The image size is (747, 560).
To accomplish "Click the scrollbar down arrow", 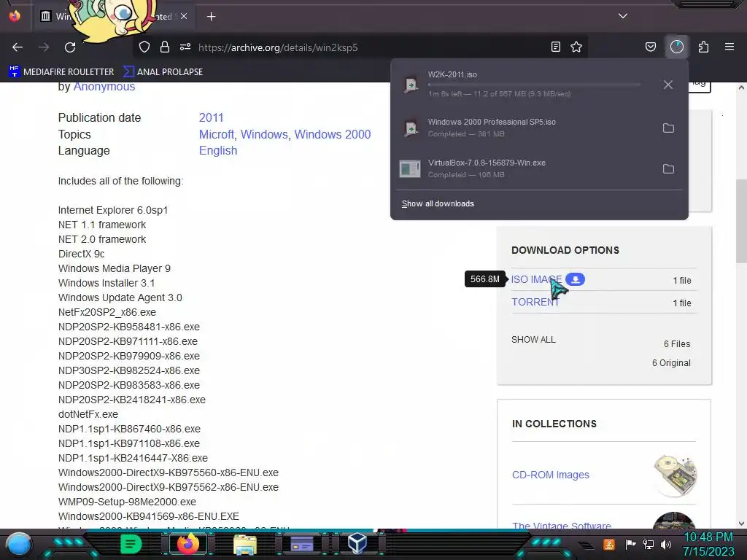I will [741, 524].
